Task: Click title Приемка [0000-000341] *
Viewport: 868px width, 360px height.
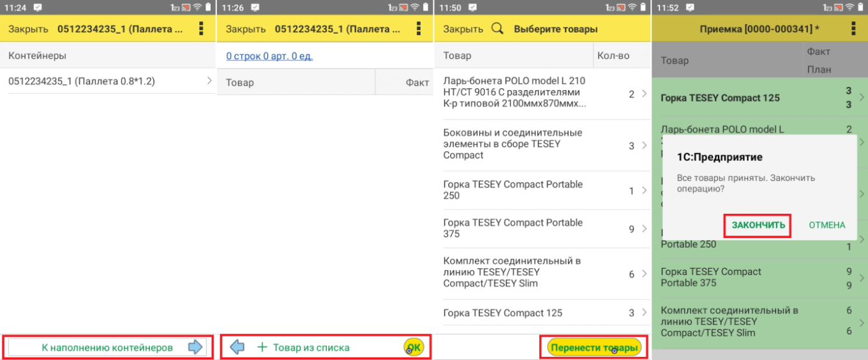Action: pyautogui.click(x=759, y=29)
